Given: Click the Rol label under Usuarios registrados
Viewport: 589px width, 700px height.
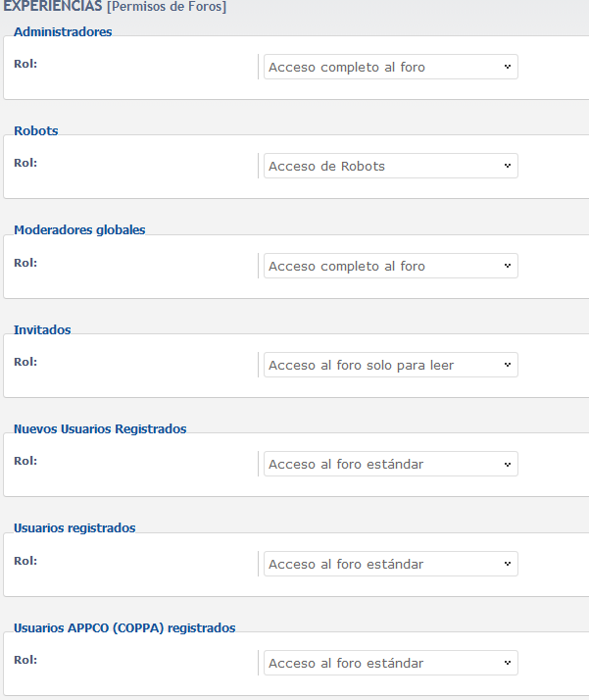Looking at the screenshot, I should (25, 561).
